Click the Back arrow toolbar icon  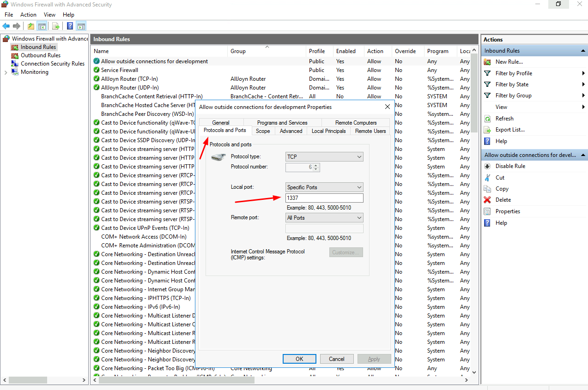point(6,26)
